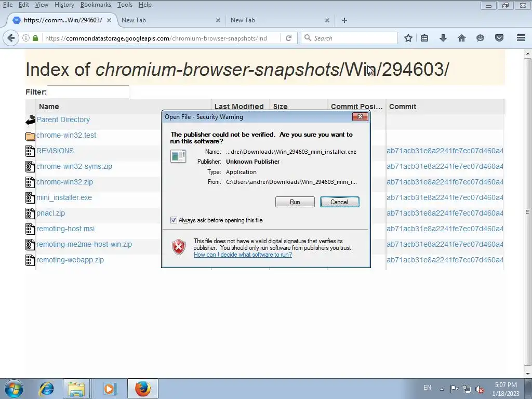The image size is (532, 399).
Task: Cancel the Open File security warning
Action: (340, 202)
